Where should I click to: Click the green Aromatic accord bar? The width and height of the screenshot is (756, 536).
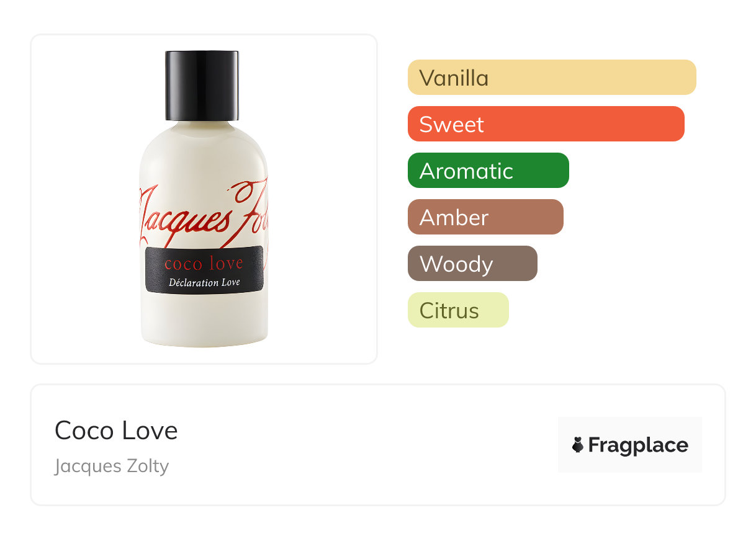pos(488,171)
